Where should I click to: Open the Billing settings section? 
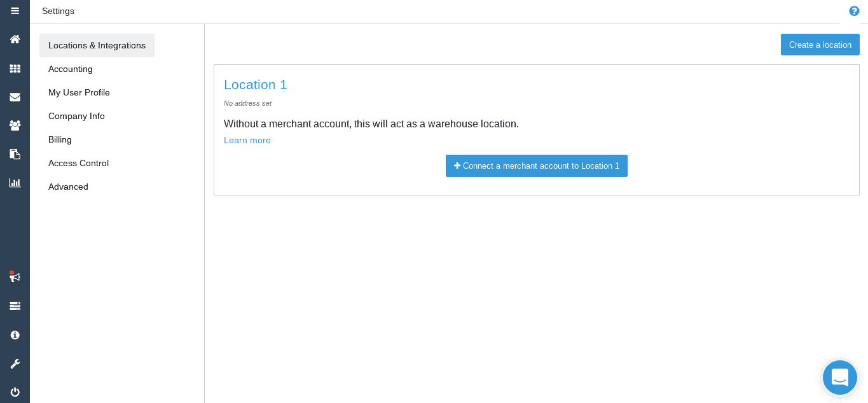click(60, 139)
